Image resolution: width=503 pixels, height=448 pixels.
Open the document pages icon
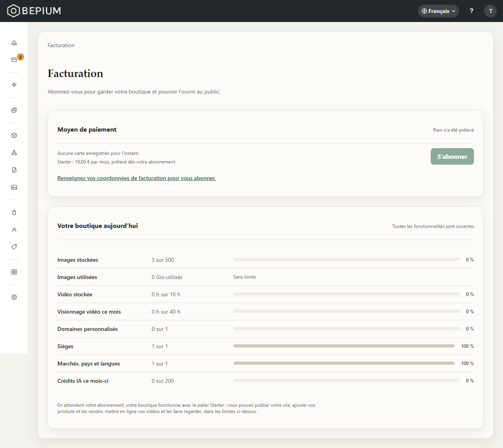coord(14,170)
